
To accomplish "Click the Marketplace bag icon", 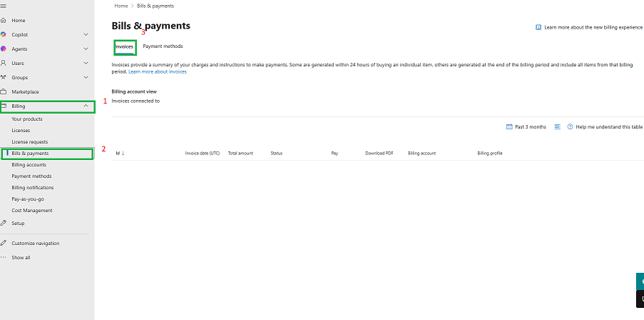I will tap(4, 91).
